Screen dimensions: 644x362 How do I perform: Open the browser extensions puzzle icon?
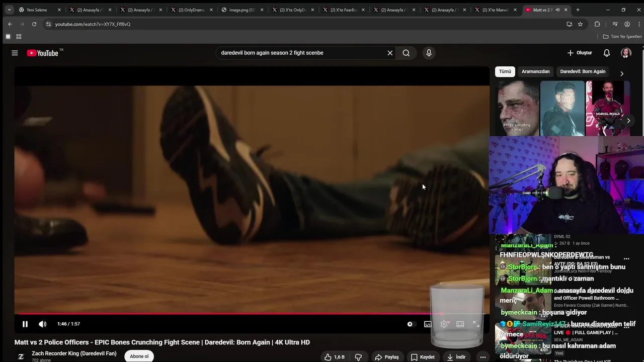click(597, 24)
